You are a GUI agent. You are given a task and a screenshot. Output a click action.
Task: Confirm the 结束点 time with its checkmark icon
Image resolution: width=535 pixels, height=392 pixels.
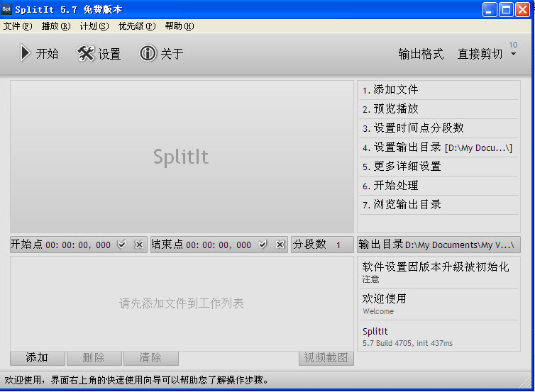pos(263,245)
